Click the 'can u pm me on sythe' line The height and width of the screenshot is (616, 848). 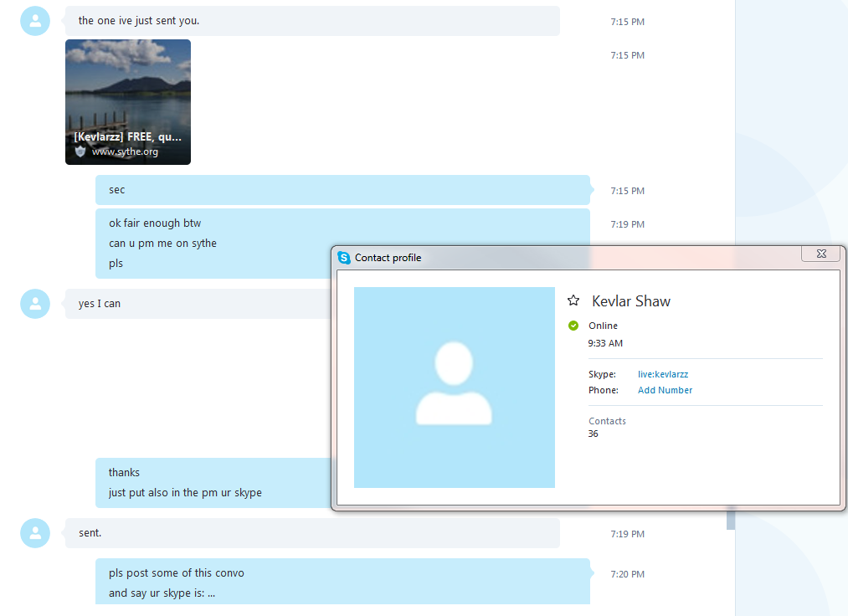point(162,244)
